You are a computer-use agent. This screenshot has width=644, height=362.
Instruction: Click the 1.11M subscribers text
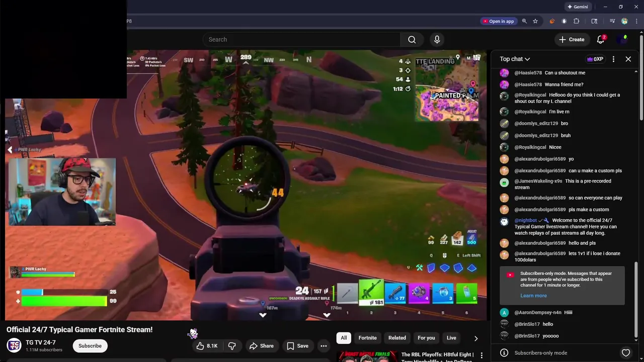[44, 350]
